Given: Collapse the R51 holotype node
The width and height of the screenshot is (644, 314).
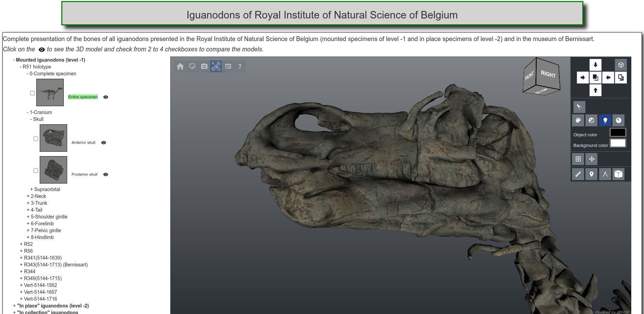Looking at the screenshot, I should click(x=35, y=67).
